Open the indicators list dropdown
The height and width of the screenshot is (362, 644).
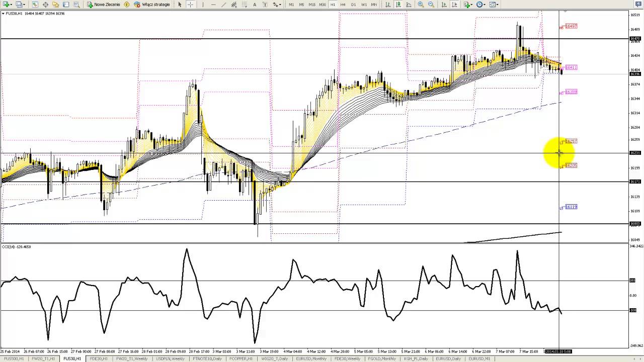(468, 5)
